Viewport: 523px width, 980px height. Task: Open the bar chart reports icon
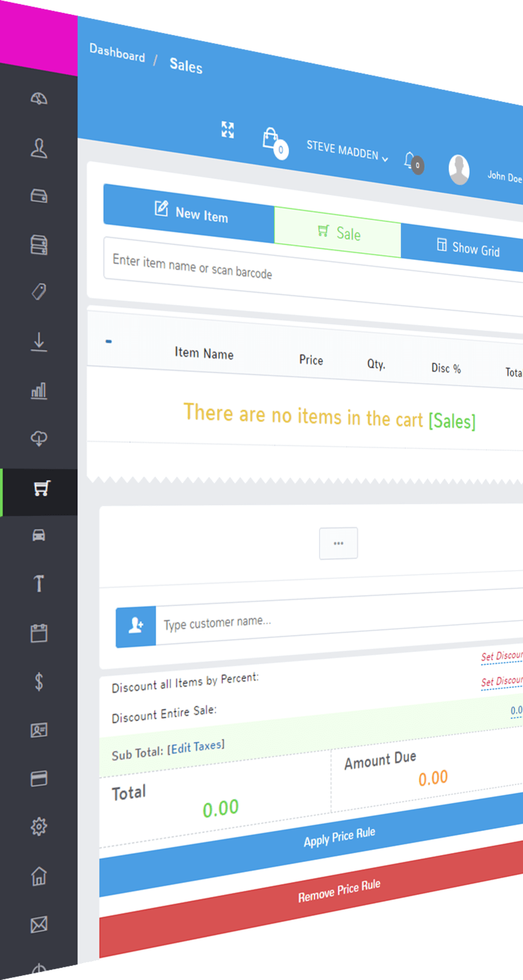(39, 391)
